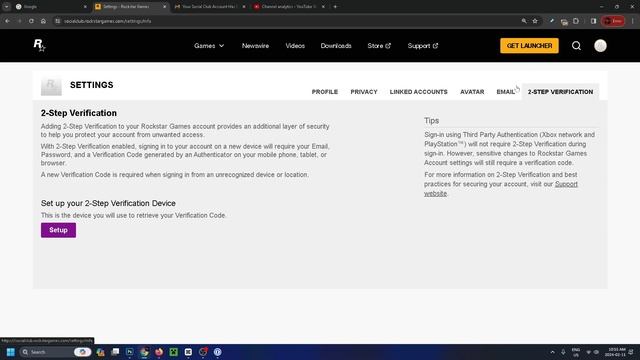Open the browser side panel icon
Viewport: 640px width, 360px height.
pos(593,21)
